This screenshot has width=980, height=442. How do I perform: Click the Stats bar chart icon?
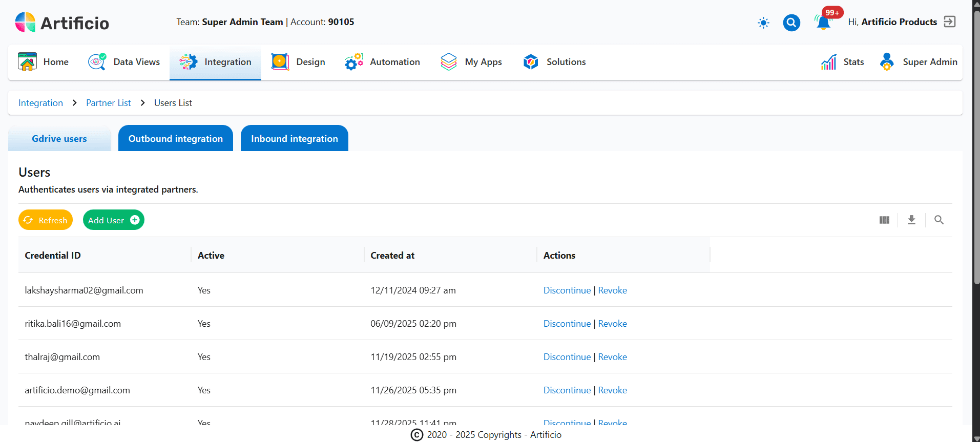tap(828, 62)
